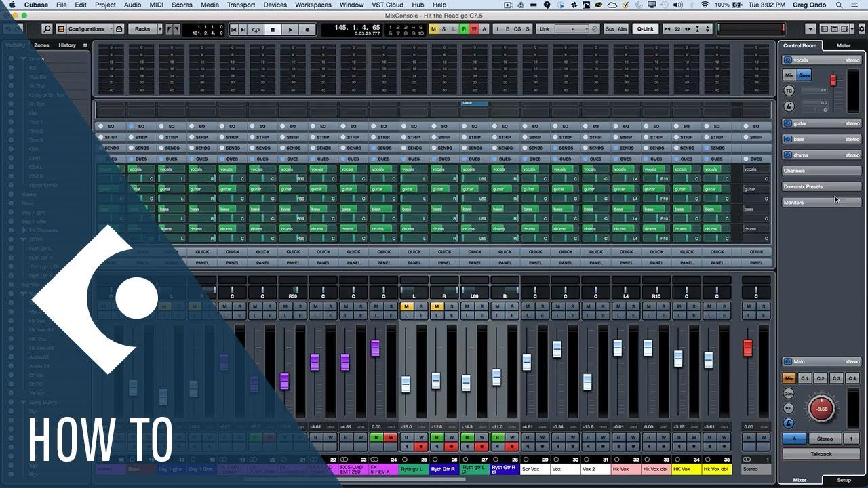Click the Stereo output channel red fader

(747, 348)
